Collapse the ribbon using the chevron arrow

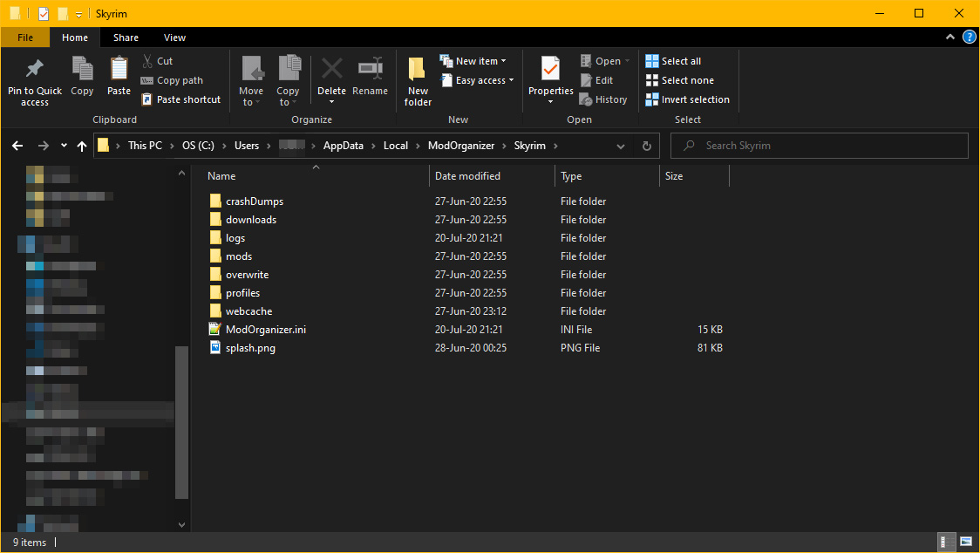point(951,38)
